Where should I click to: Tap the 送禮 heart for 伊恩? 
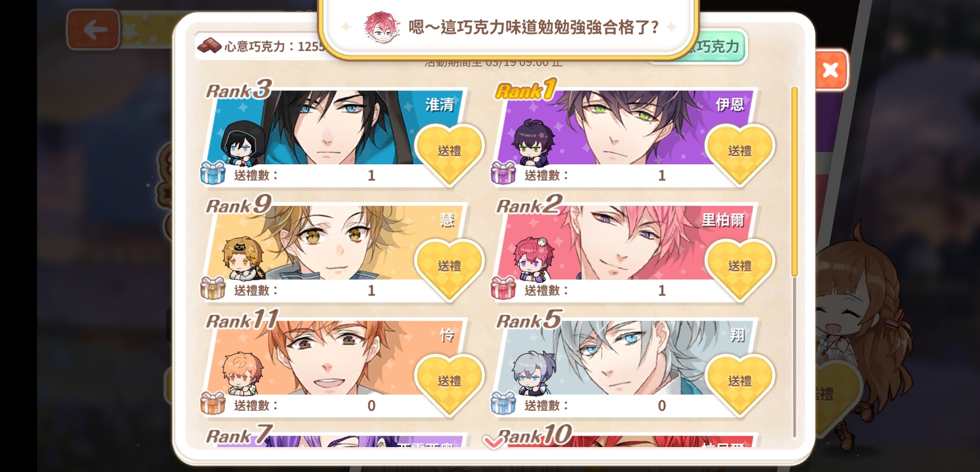tap(740, 153)
